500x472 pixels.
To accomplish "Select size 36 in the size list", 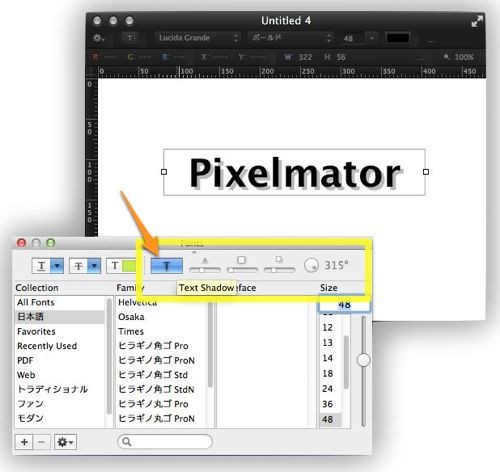I will click(330, 404).
